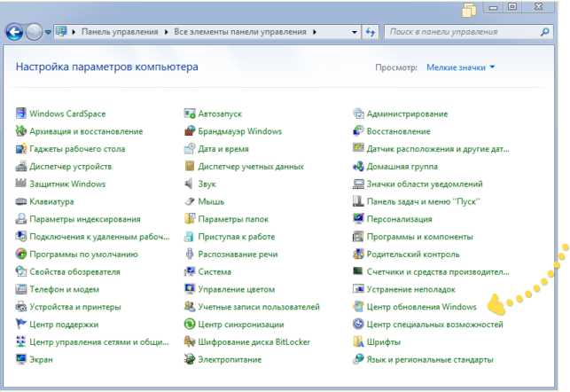Click the Мышь icon
Image resolution: width=570 pixels, height=392 pixels.
190,201
